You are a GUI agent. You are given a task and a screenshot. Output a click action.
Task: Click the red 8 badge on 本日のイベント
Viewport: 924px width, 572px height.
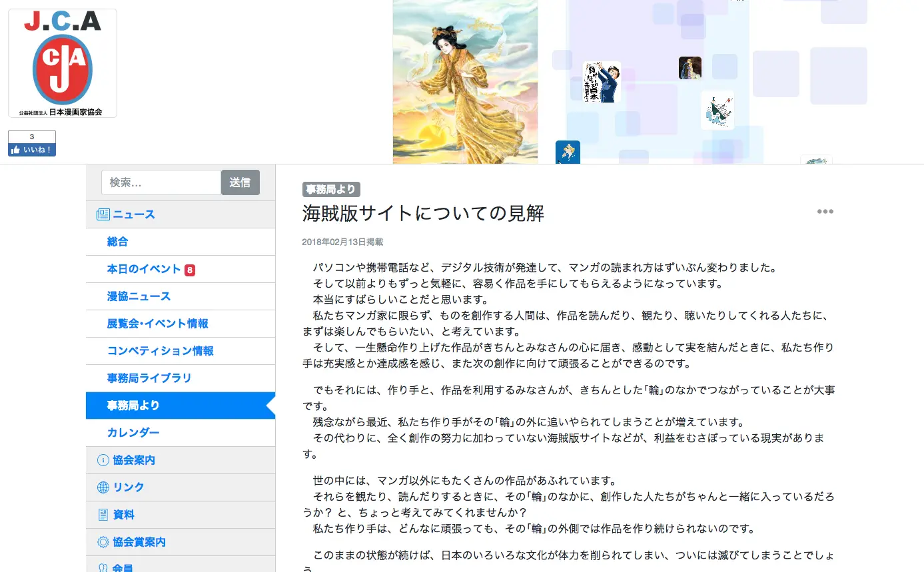190,270
